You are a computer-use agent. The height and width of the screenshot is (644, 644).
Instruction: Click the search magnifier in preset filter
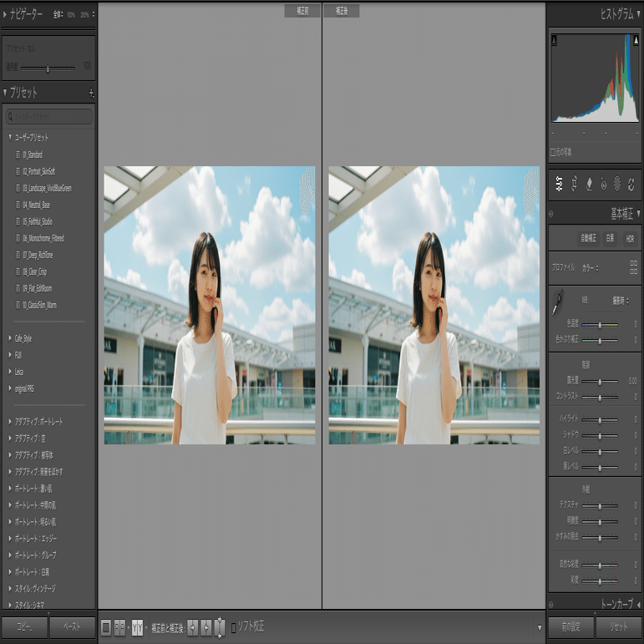click(x=11, y=116)
